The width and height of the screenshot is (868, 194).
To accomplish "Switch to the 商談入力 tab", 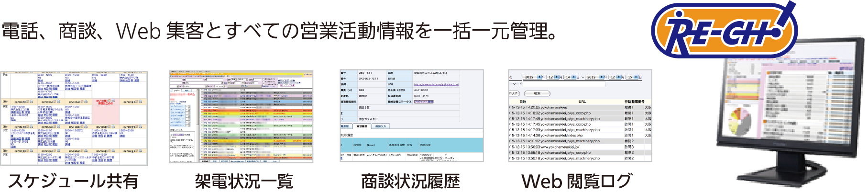I will coord(381,126).
